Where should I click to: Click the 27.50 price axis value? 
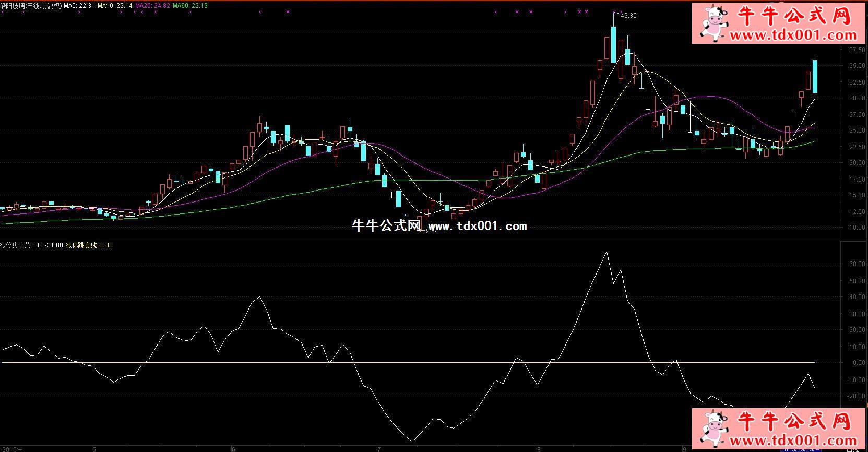857,115
